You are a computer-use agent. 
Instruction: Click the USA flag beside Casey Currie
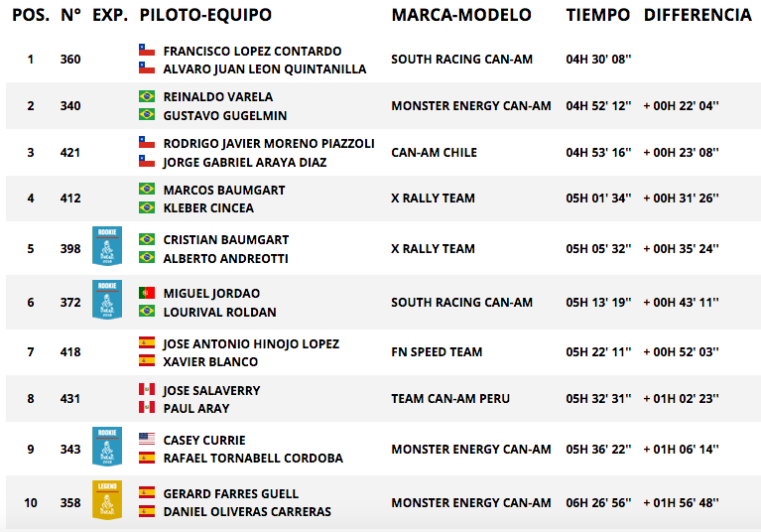[x=147, y=439]
